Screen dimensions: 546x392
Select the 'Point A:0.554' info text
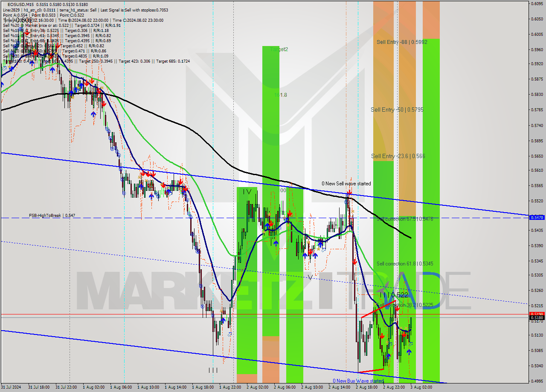(15, 15)
